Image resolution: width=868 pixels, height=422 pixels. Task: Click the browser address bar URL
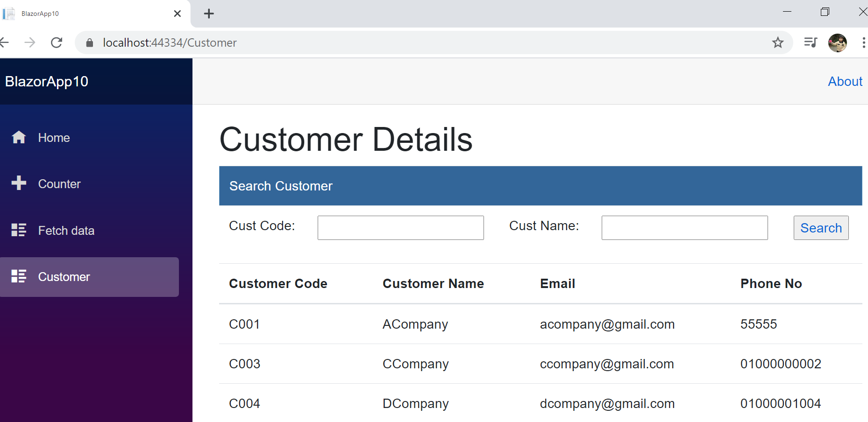click(170, 42)
